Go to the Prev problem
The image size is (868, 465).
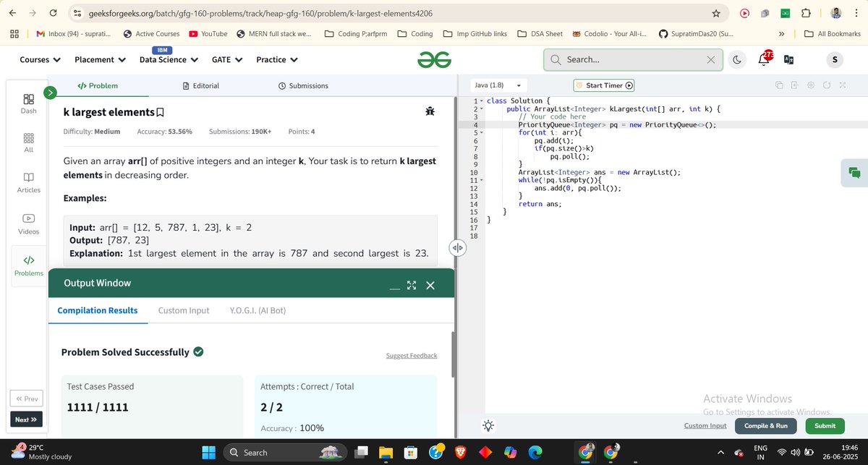pos(26,398)
